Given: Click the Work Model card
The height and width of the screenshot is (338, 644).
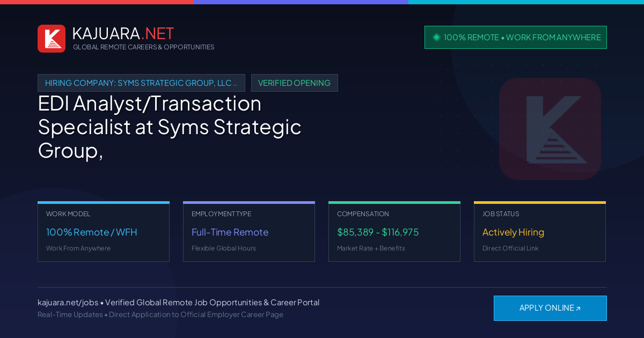Looking at the screenshot, I should click(x=104, y=231).
